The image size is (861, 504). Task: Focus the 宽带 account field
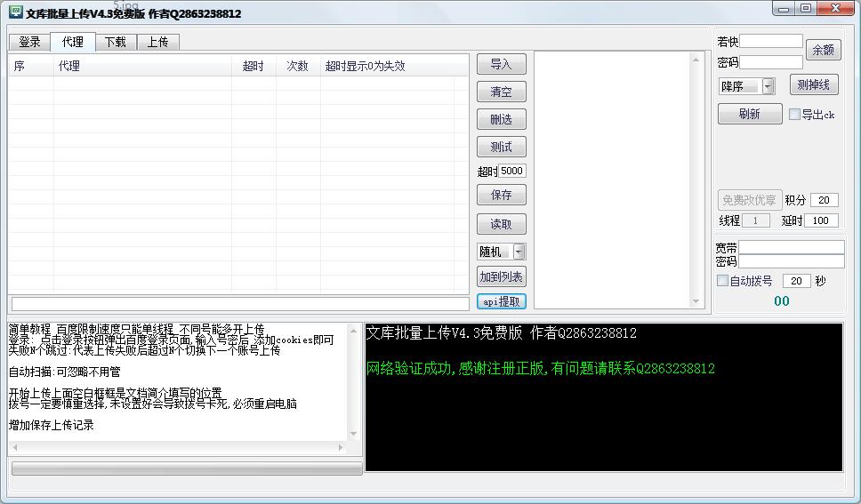coord(792,248)
